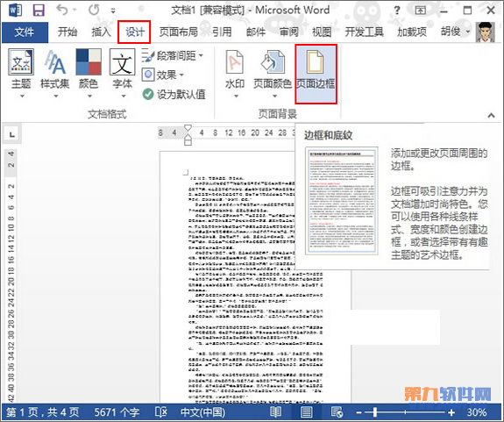This screenshot has width=504, height=422.
Task: Click the first line indent ruler marker
Action: coord(188,128)
